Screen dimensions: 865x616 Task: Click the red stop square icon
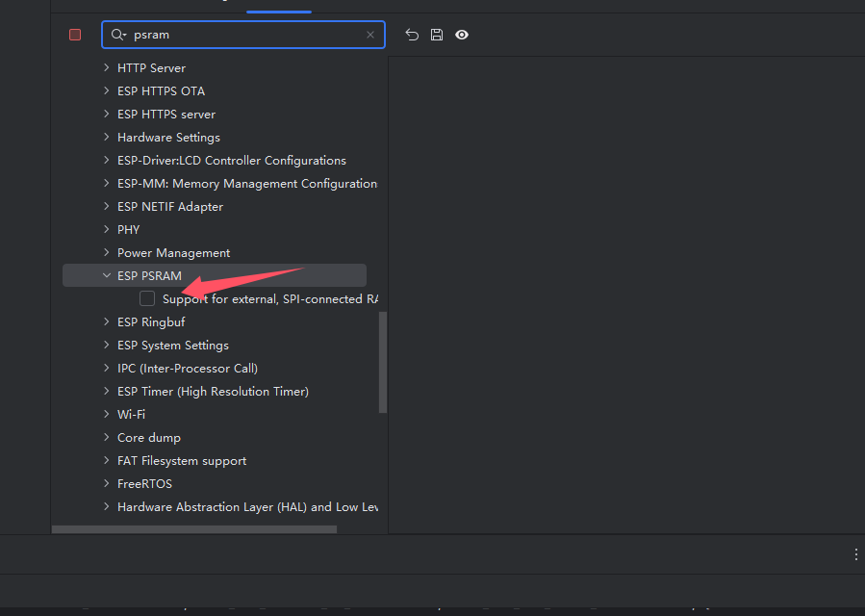click(75, 35)
